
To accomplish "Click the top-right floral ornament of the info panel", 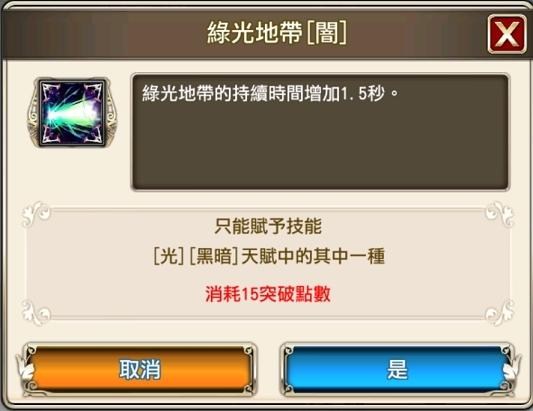I will [499, 213].
